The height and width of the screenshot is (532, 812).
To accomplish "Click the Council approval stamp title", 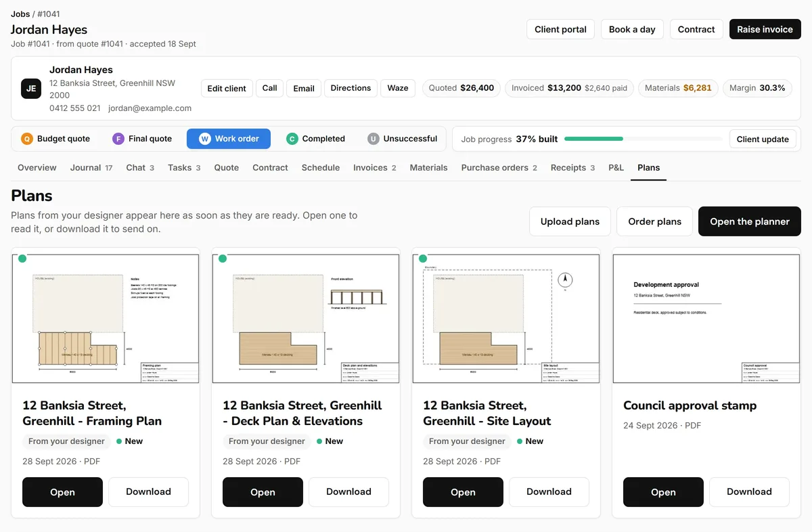I will click(690, 405).
